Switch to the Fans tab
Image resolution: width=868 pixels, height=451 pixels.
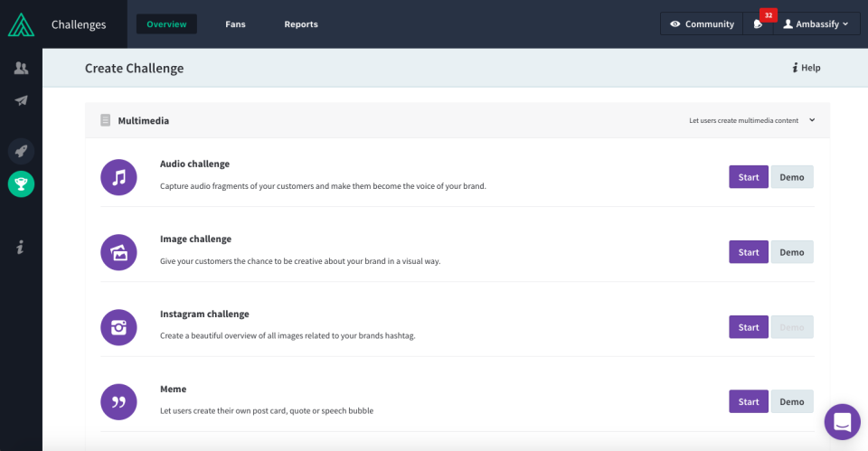pyautogui.click(x=235, y=23)
